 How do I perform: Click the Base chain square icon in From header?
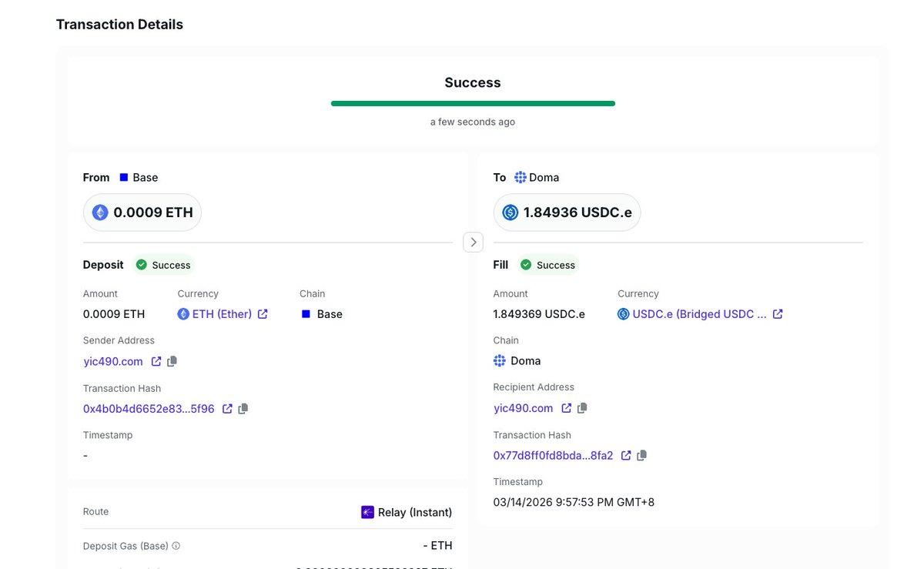pos(124,177)
